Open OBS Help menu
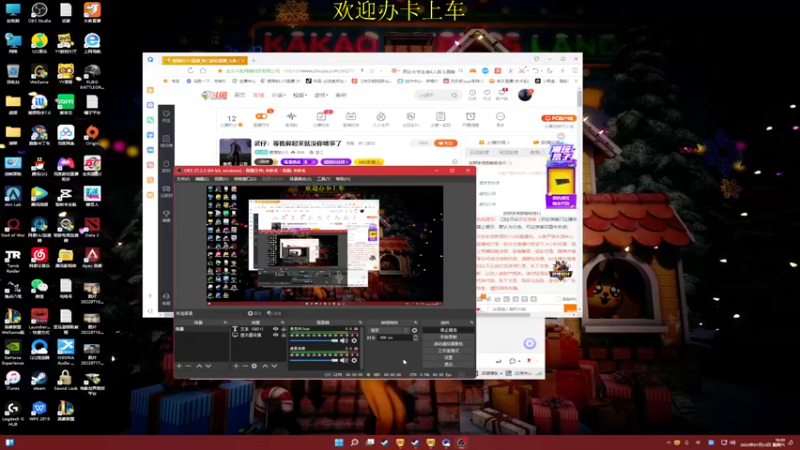The height and width of the screenshot is (450, 800). click(343, 179)
